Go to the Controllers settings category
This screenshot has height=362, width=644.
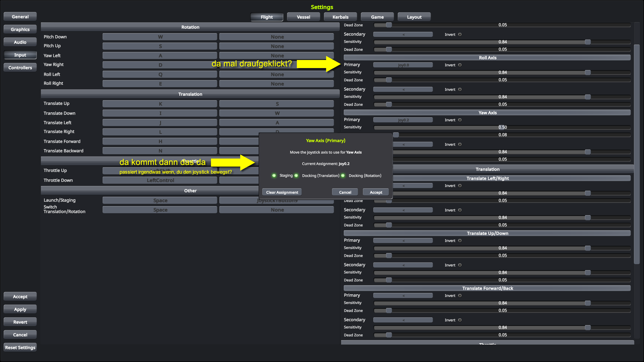20,68
